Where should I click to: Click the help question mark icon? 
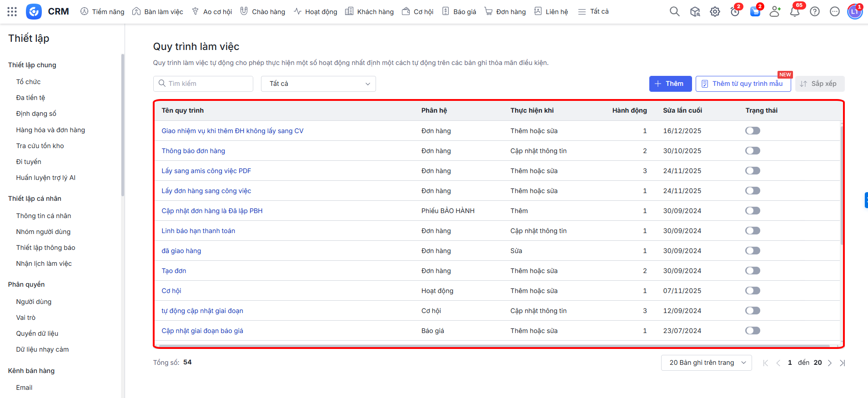[815, 12]
